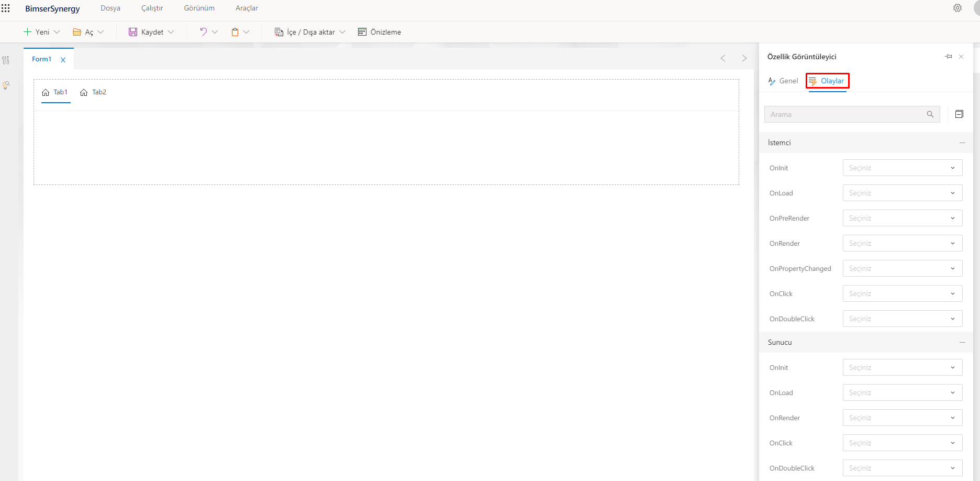The width and height of the screenshot is (980, 481).
Task: Expand the paste dropdown arrow
Action: point(246,32)
